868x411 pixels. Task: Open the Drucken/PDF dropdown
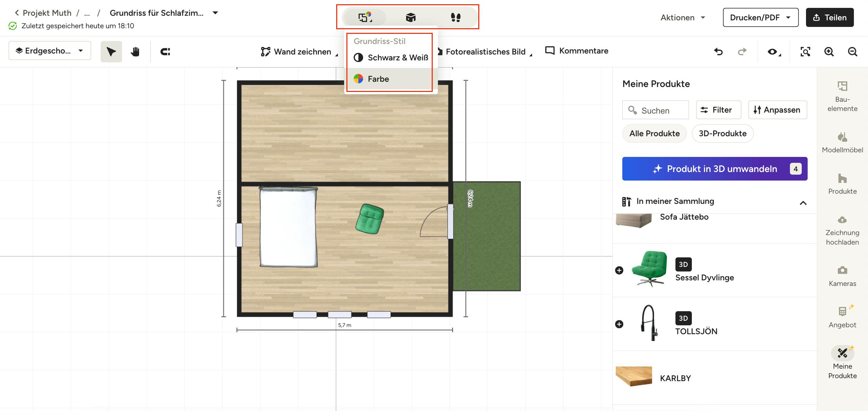760,17
